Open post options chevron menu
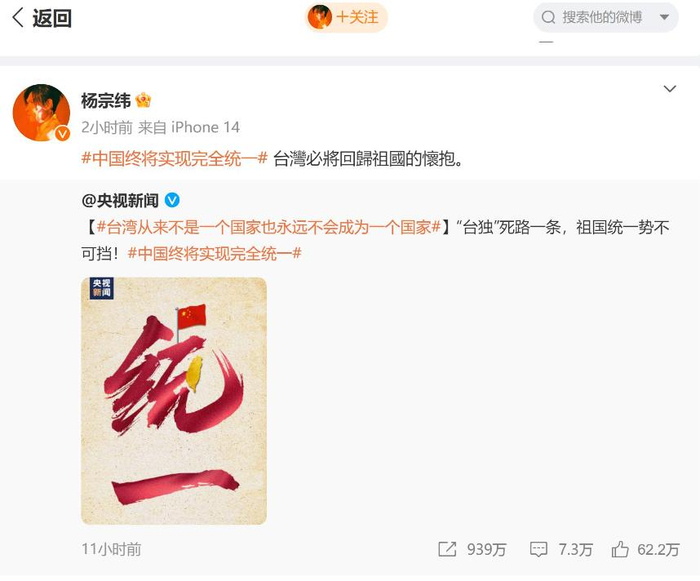Viewport: 700px width, 581px height. [x=670, y=88]
